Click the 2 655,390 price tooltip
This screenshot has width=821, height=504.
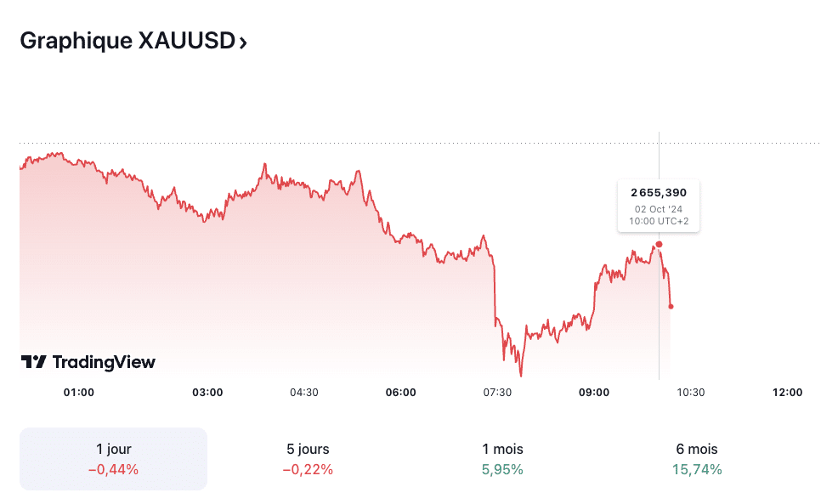[x=659, y=204]
